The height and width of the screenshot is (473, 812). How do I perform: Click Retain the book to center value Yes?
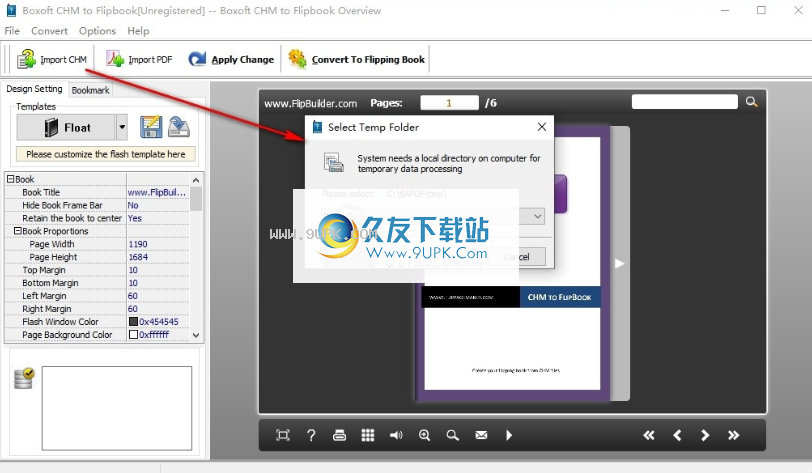(157, 218)
